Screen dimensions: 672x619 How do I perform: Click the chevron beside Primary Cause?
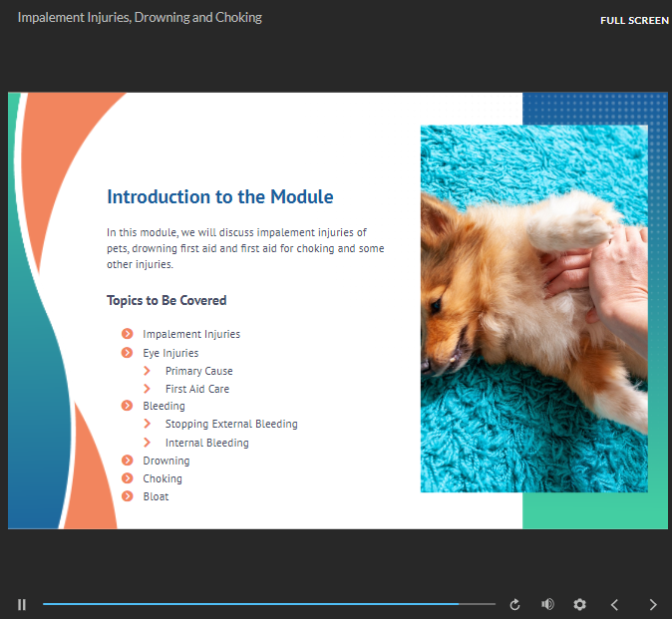tap(148, 371)
